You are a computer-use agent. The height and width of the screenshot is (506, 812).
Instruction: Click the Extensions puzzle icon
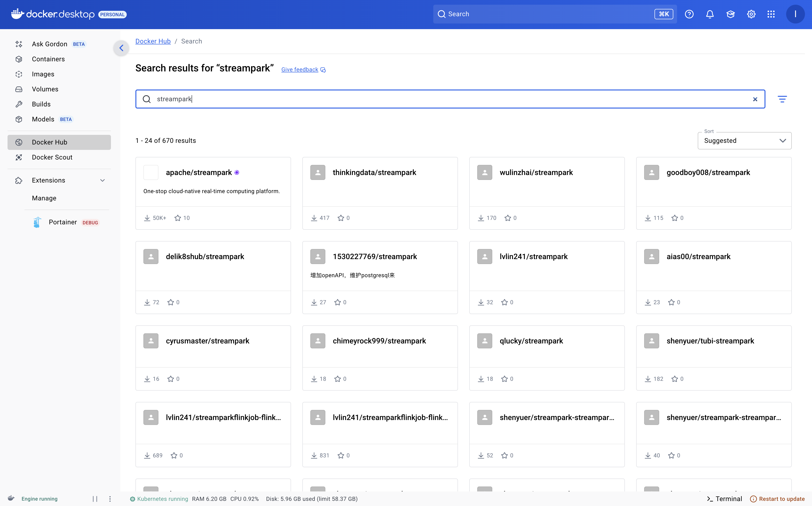pyautogui.click(x=19, y=180)
